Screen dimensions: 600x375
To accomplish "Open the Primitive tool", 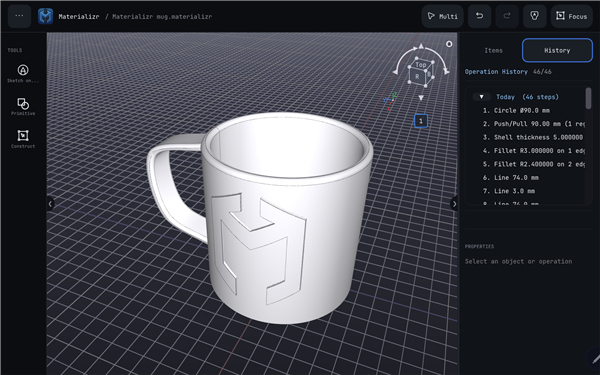I will (x=23, y=106).
